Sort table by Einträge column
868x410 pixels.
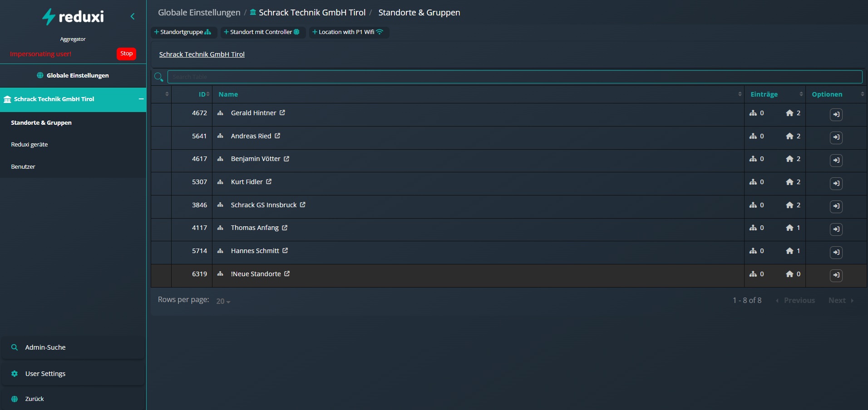775,94
